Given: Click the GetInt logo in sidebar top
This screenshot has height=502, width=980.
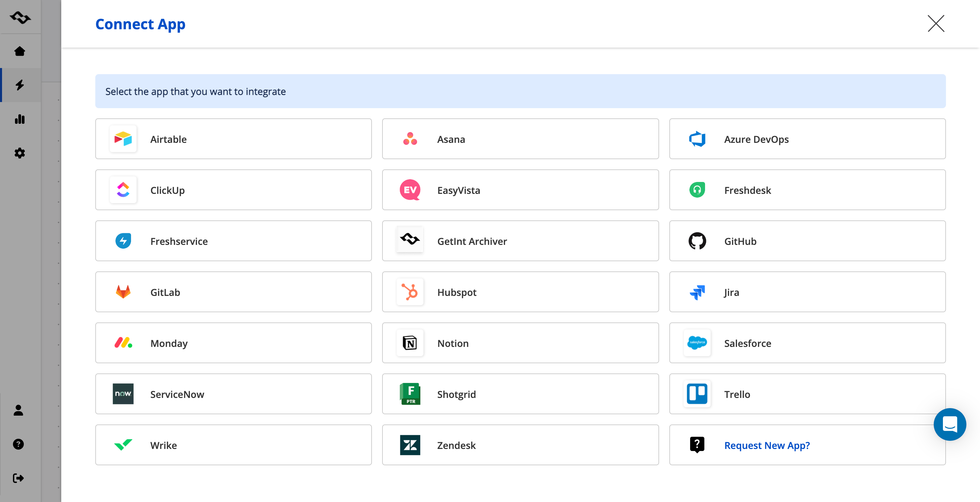Looking at the screenshot, I should [x=20, y=17].
